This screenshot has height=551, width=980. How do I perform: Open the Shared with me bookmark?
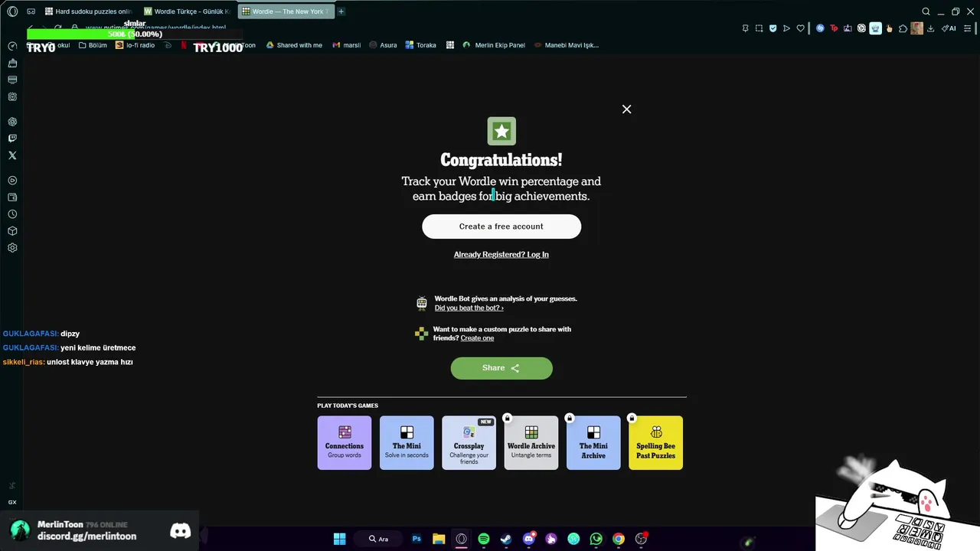click(x=294, y=45)
